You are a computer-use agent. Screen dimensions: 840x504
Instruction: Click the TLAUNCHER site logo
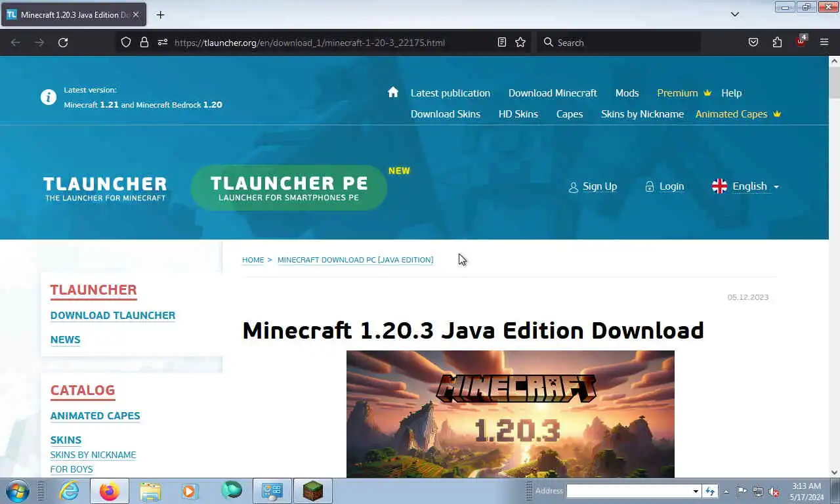pos(105,188)
